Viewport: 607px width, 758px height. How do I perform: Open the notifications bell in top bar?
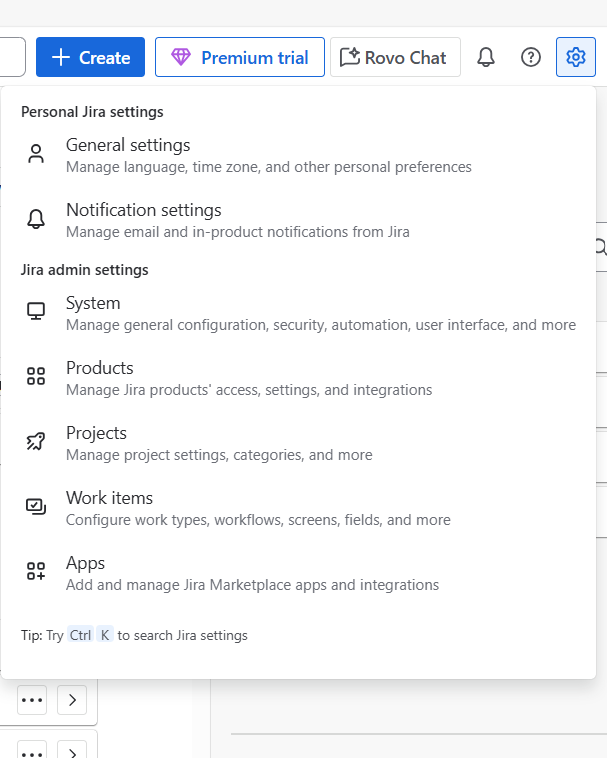click(x=486, y=57)
